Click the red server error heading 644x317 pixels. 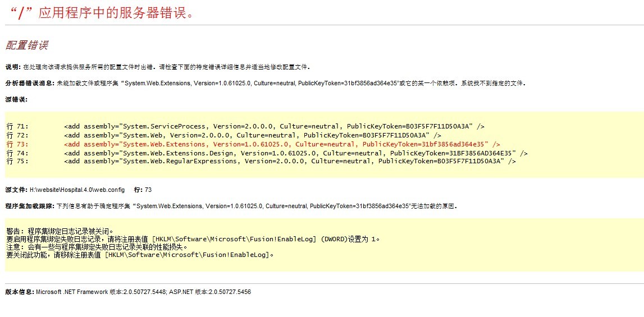(x=102, y=13)
